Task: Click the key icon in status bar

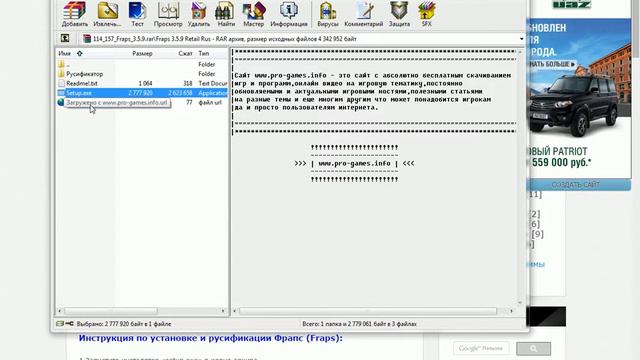Action: [x=69, y=324]
